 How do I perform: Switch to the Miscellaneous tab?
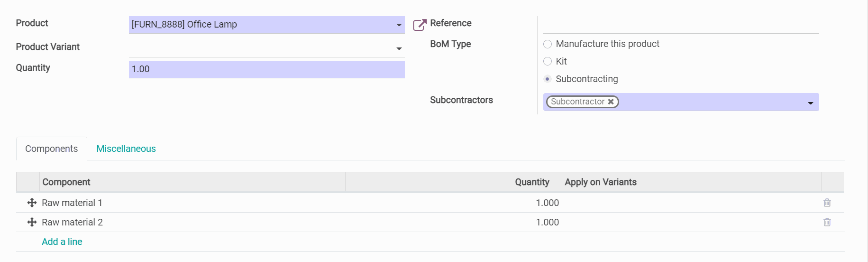pyautogui.click(x=126, y=149)
